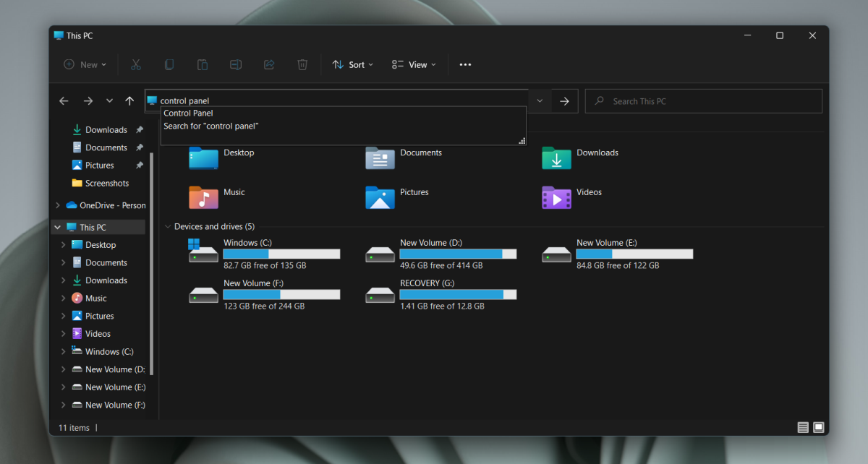Open the Sort dropdown menu
The image size is (868, 464).
[x=352, y=64]
